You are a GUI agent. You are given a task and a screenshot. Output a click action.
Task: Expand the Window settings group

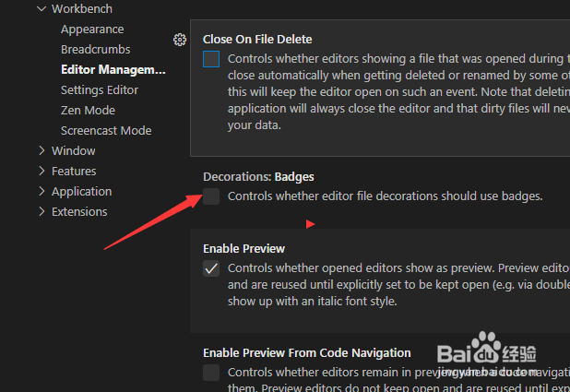[x=42, y=150]
